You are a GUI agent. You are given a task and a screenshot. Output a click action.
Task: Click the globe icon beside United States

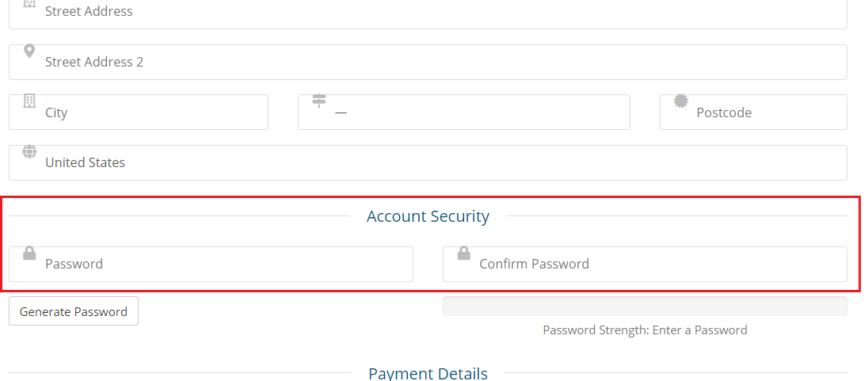click(x=29, y=151)
